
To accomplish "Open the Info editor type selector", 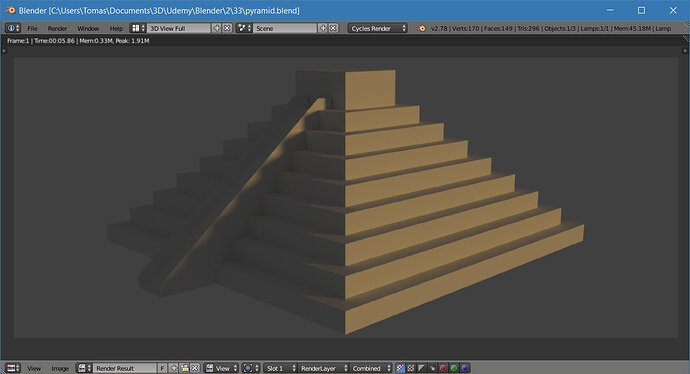I will (x=13, y=28).
